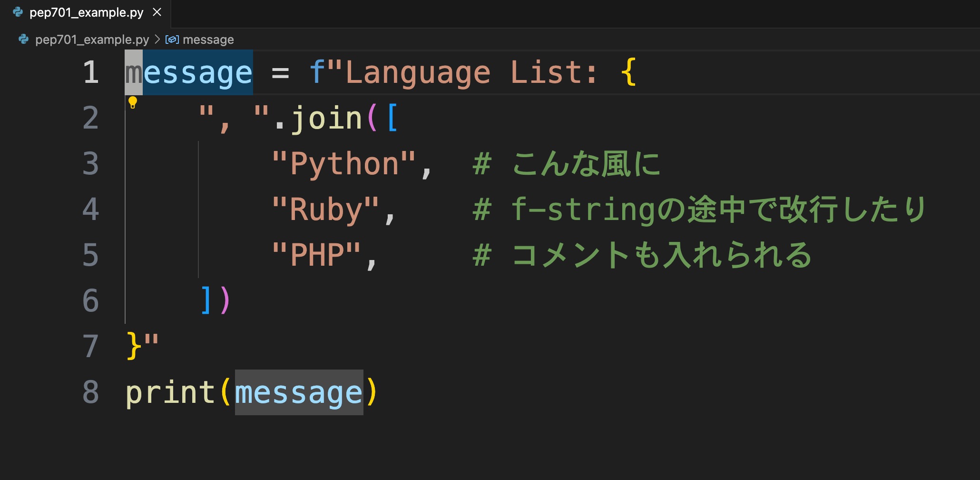The height and width of the screenshot is (480, 980).
Task: Close the pep701_example.py tab
Action: click(157, 12)
